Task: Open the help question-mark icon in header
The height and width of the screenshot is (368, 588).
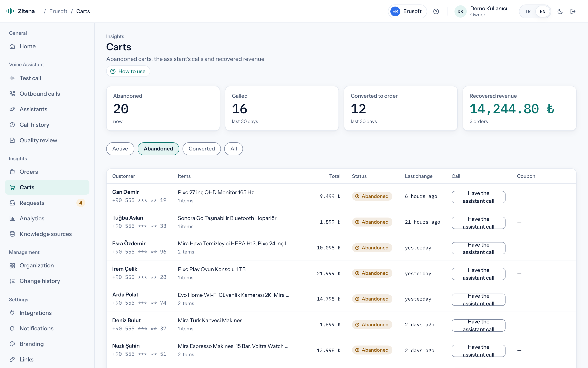Action: pyautogui.click(x=436, y=11)
